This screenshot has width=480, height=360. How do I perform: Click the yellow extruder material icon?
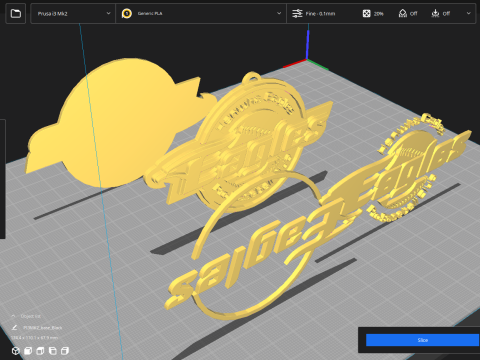(x=127, y=14)
